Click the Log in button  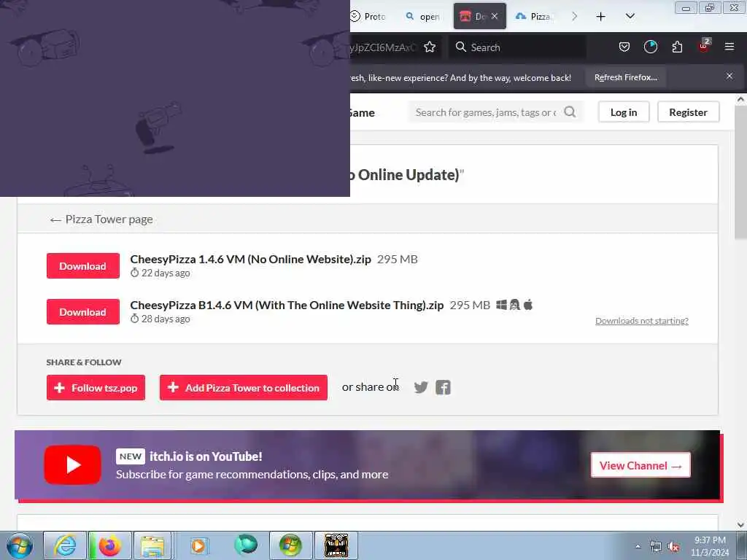coord(624,112)
